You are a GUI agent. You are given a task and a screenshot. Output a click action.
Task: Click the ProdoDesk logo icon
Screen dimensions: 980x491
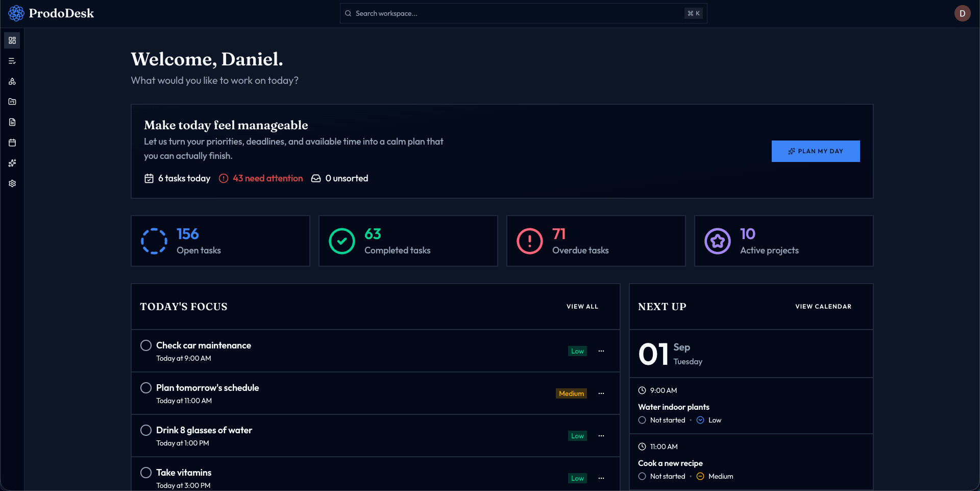(16, 13)
